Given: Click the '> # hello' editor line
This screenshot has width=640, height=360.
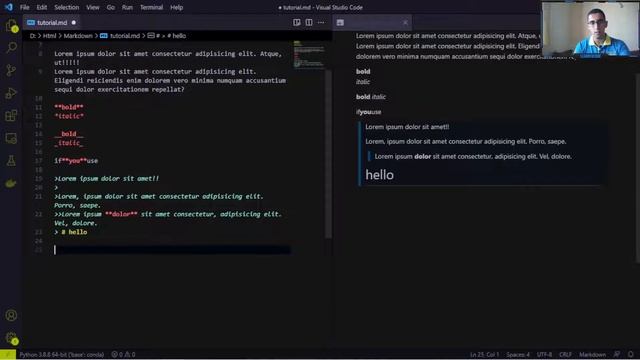Looking at the screenshot, I should 71,232.
